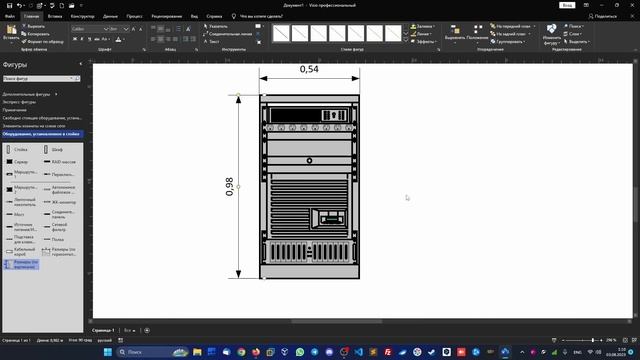640x360 pixels.
Task: Open the Слои layers dropdown
Action: coord(574,34)
